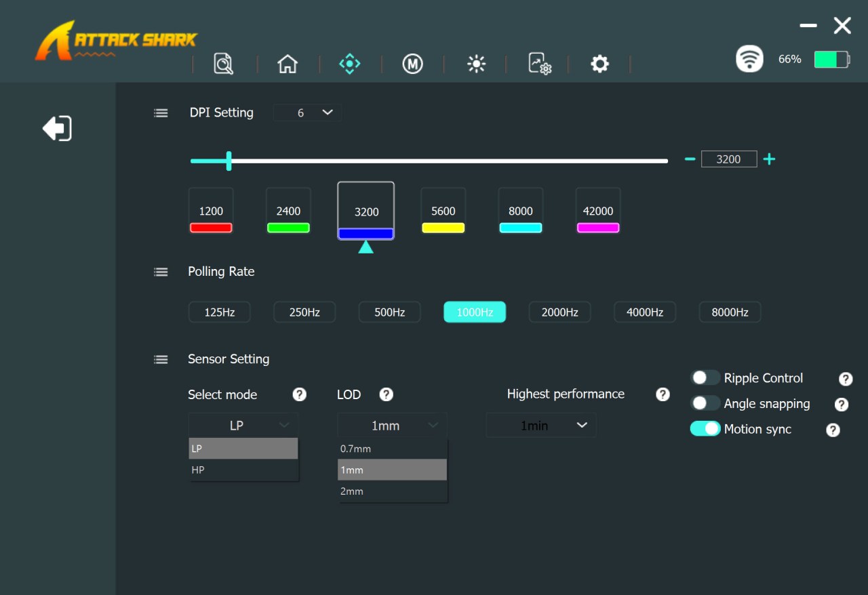
Task: Open the performance chart settings icon
Action: tap(540, 64)
